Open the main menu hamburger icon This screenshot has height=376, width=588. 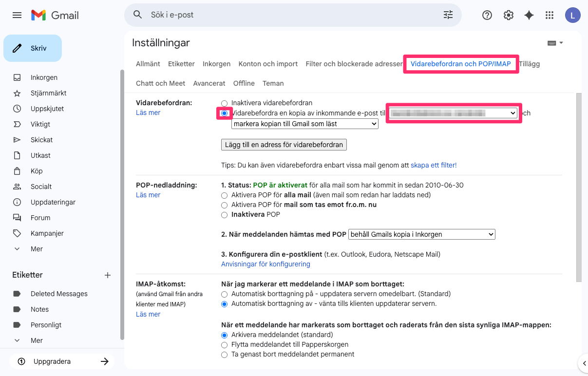pos(17,15)
